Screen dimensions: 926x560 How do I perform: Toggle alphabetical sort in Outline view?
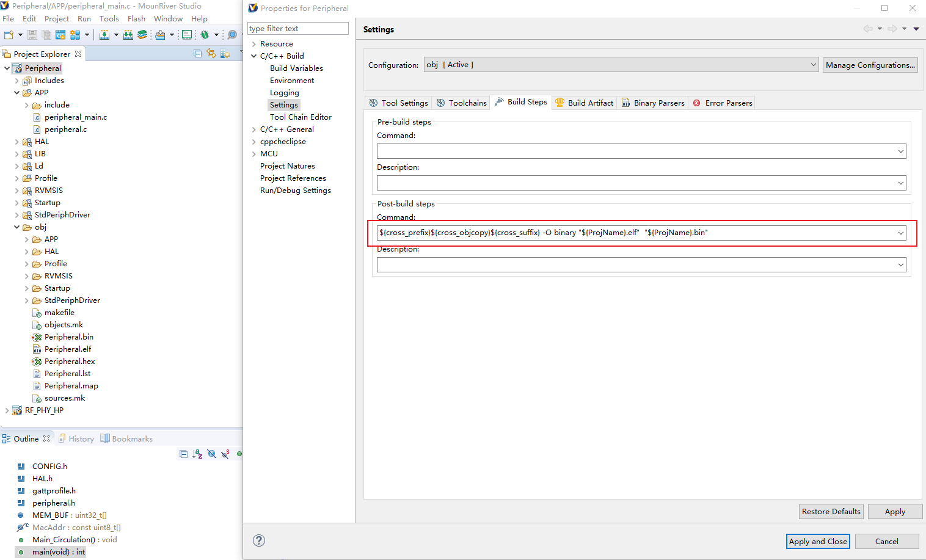click(197, 454)
